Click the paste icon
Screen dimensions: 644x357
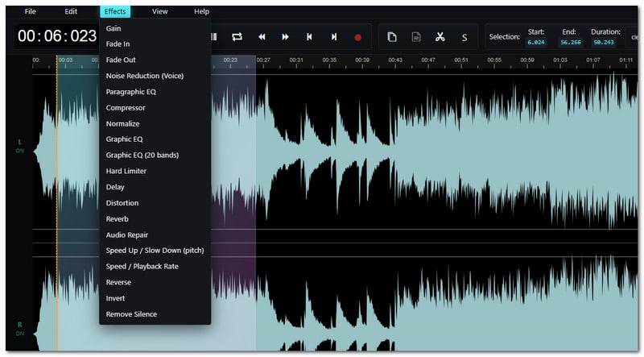point(416,37)
